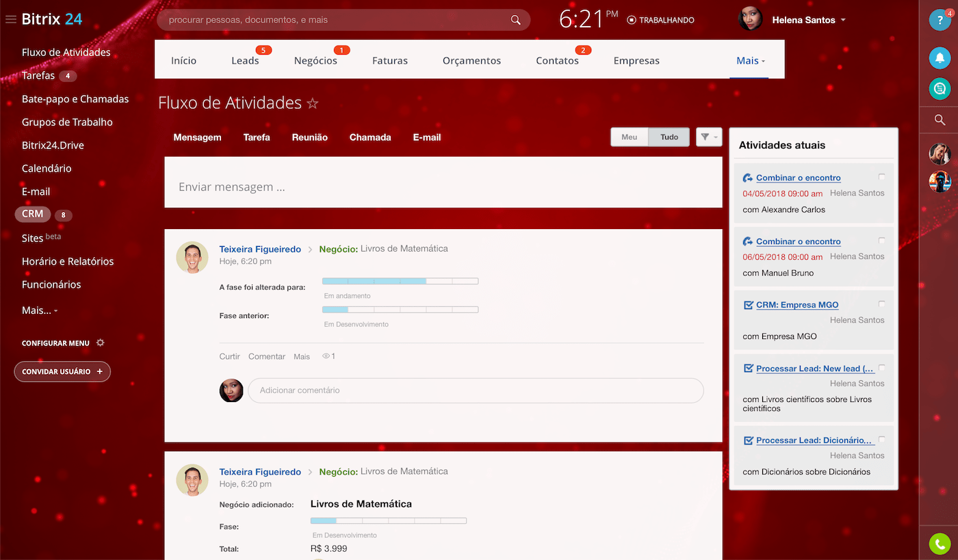The width and height of the screenshot is (958, 560).
Task: Click the gear icon beside Configurar Menu
Action: [x=101, y=343]
